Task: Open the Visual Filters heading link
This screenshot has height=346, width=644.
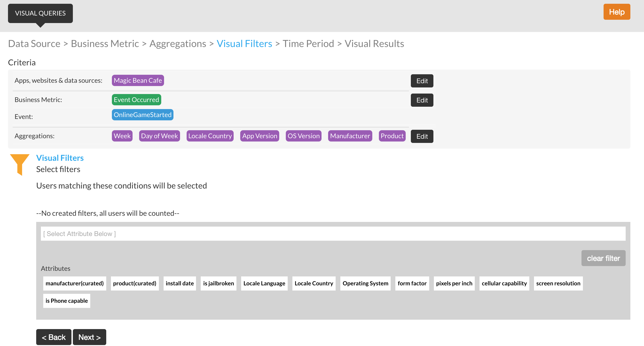Action: pyautogui.click(x=60, y=158)
